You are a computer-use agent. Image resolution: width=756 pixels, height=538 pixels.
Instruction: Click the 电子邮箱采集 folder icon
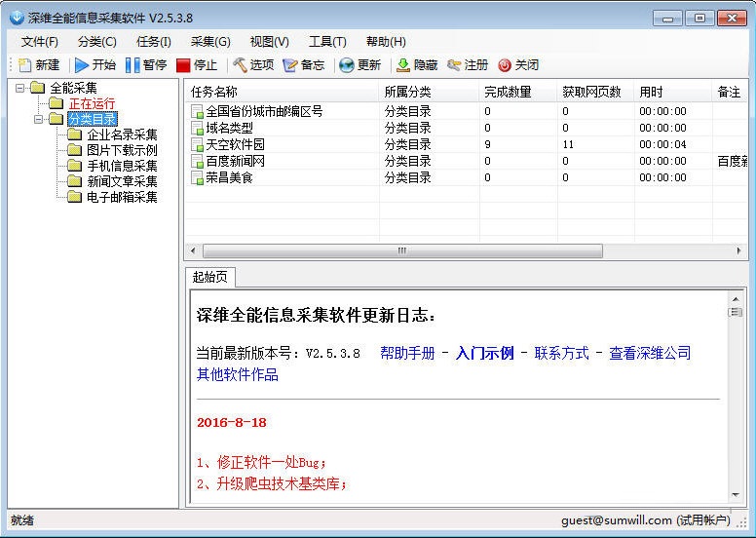click(74, 197)
